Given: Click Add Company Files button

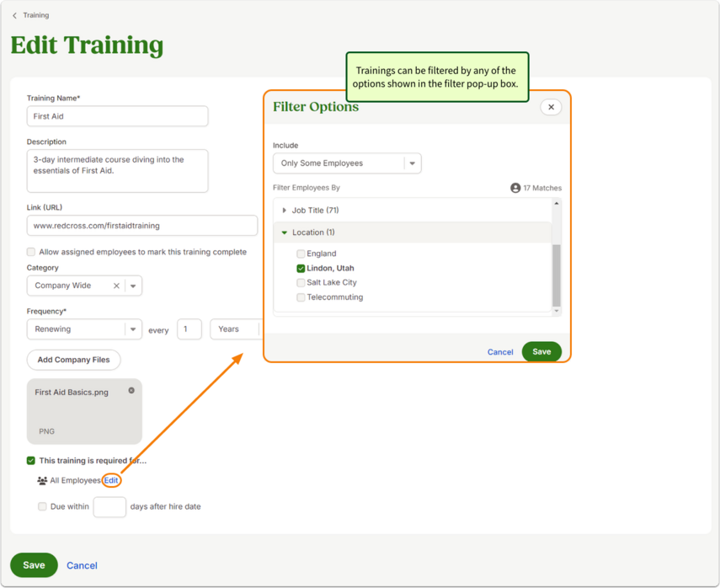Looking at the screenshot, I should (x=73, y=360).
